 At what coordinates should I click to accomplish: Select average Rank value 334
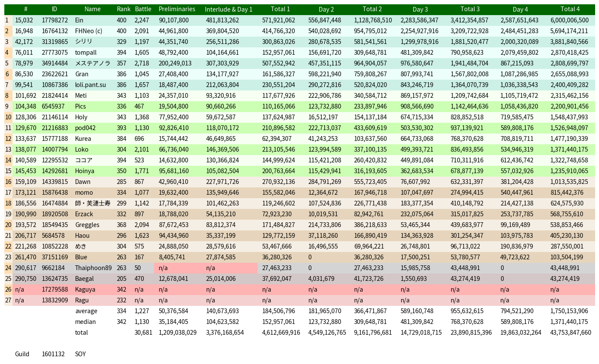click(x=122, y=311)
